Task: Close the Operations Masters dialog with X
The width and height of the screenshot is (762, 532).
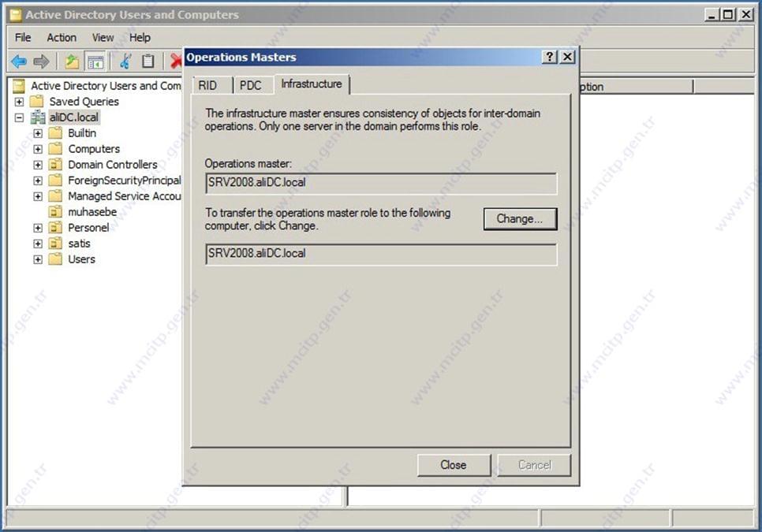Action: [x=568, y=57]
